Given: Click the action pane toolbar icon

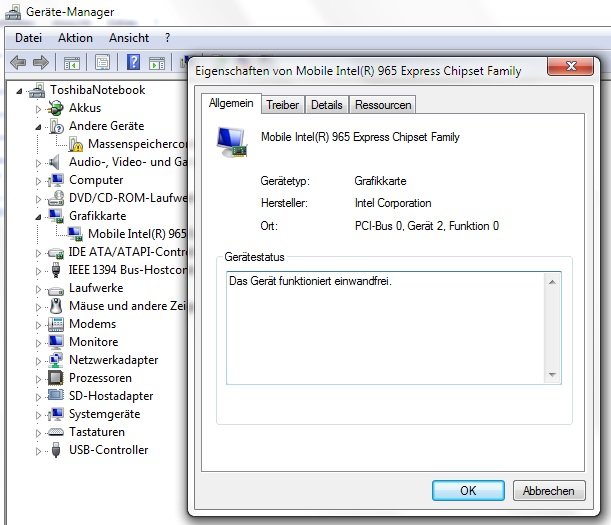Looking at the screenshot, I should 157,63.
